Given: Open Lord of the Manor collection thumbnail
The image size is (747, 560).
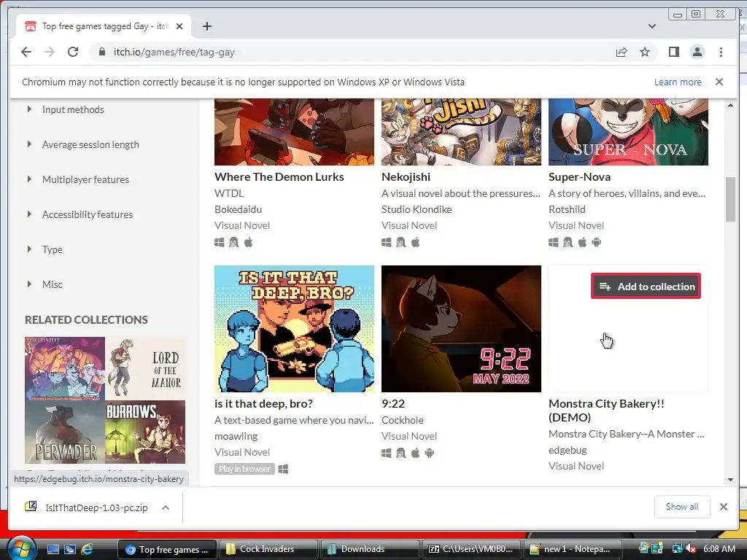Looking at the screenshot, I should (145, 368).
